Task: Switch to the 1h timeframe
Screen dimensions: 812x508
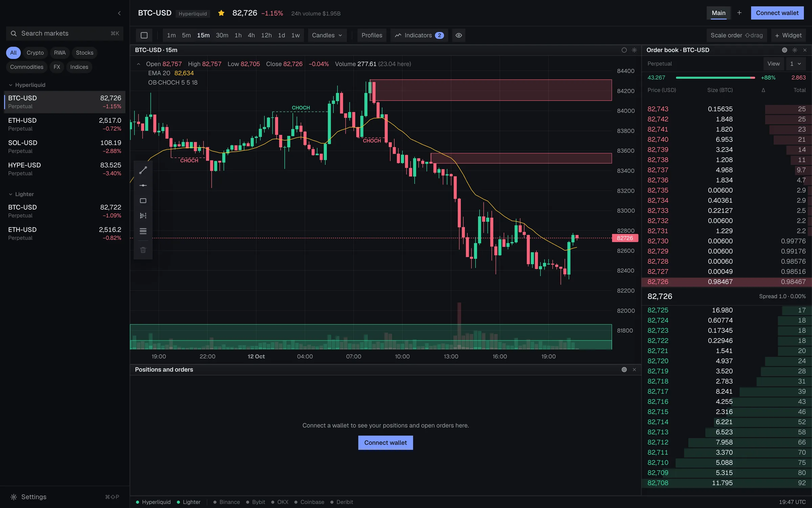Action: click(238, 35)
